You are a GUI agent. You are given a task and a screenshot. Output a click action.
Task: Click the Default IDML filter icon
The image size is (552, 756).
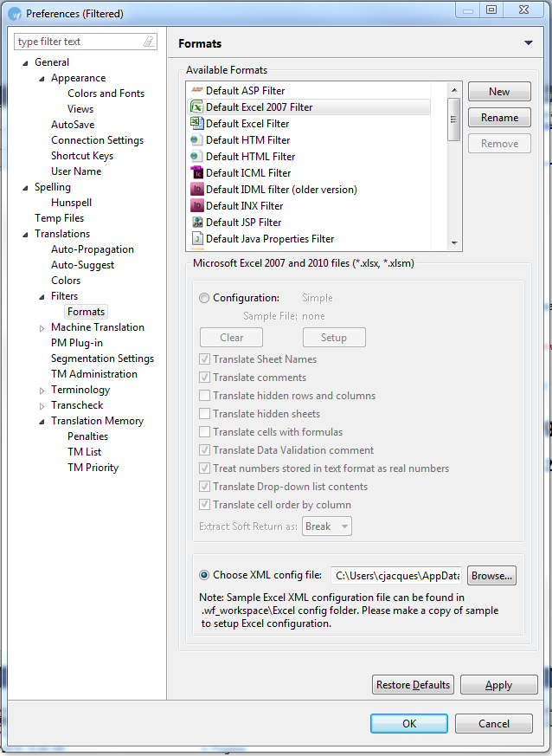197,190
